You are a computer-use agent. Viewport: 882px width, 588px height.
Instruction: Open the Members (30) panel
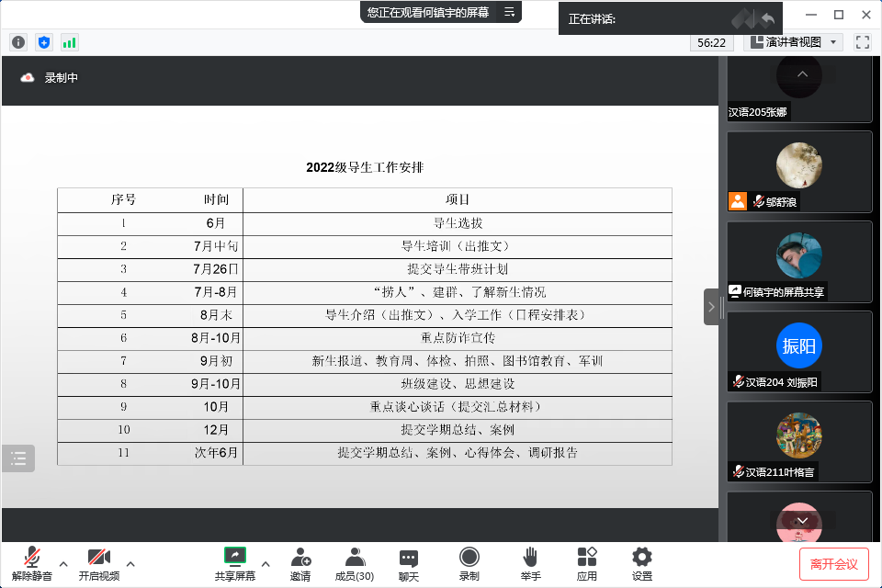point(354,562)
